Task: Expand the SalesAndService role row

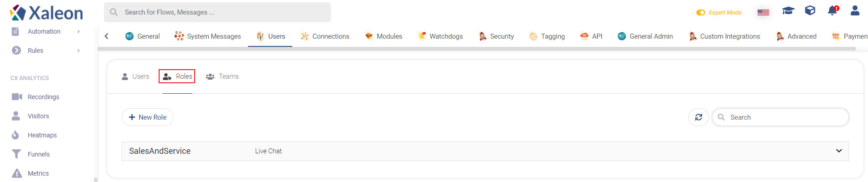Action: (x=485, y=151)
